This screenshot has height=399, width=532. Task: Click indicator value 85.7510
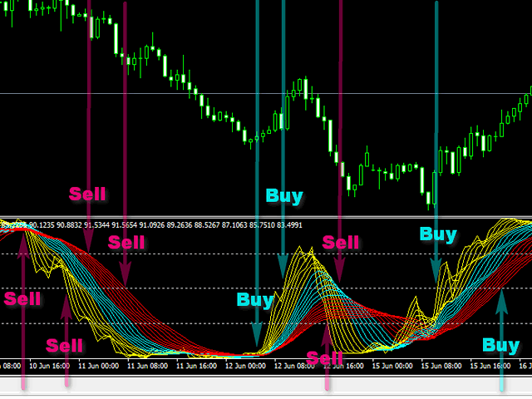point(262,225)
